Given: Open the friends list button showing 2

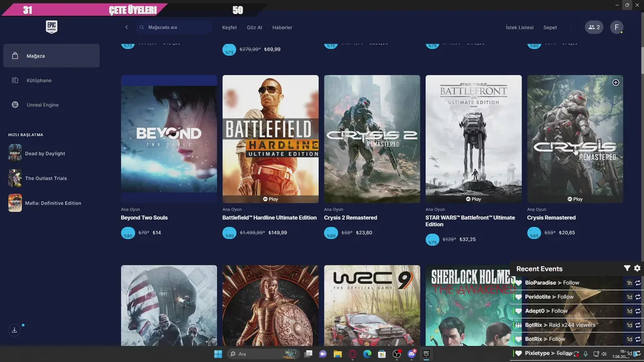Looking at the screenshot, I should (x=594, y=27).
